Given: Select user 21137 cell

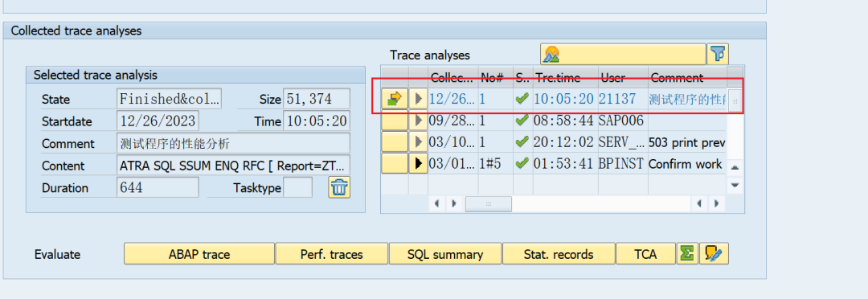Looking at the screenshot, I should point(623,99).
